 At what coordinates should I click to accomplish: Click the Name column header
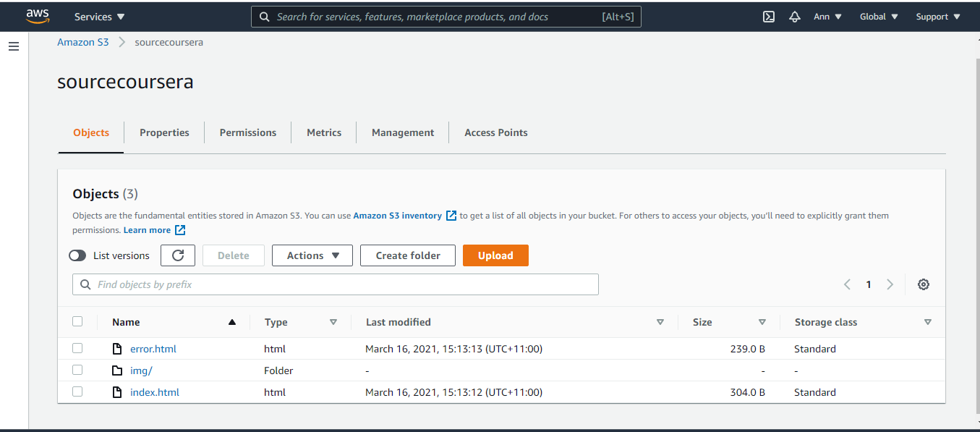pyautogui.click(x=126, y=322)
